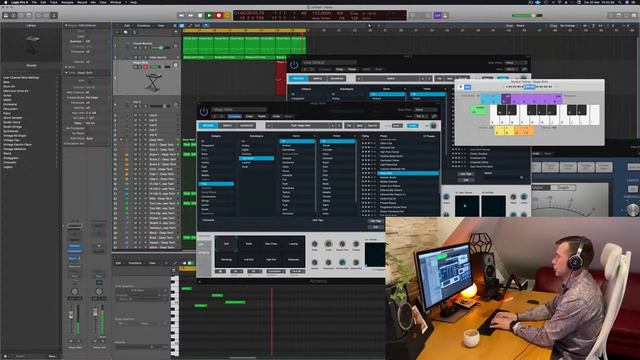Switch to SIMPLE tab in front plugin
Viewport: 640px width, 360px height.
click(227, 125)
